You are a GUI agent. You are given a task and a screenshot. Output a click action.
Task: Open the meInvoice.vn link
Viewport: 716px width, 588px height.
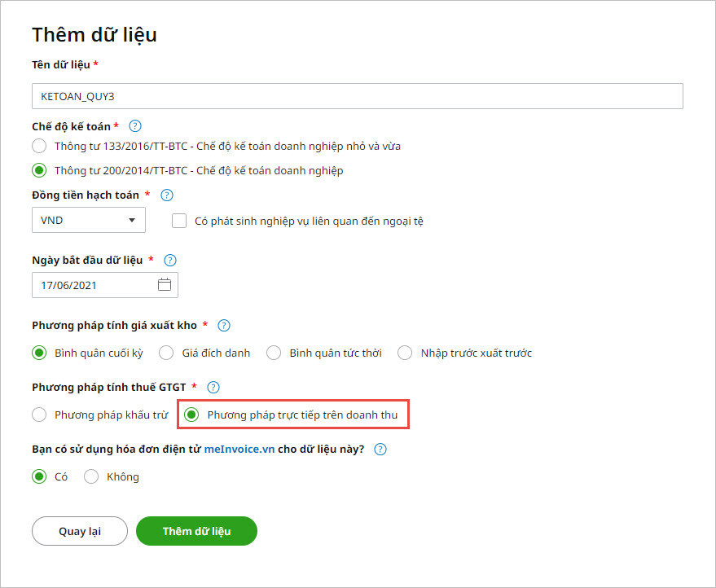[x=239, y=449]
